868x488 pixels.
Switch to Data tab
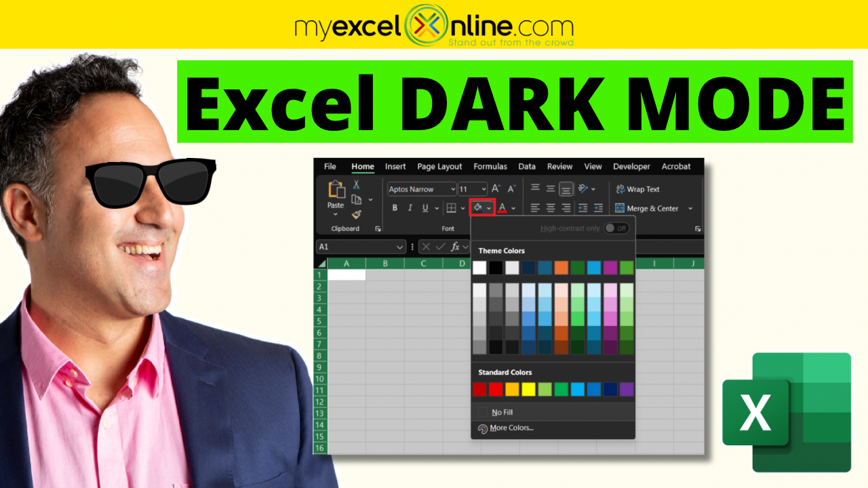point(527,167)
